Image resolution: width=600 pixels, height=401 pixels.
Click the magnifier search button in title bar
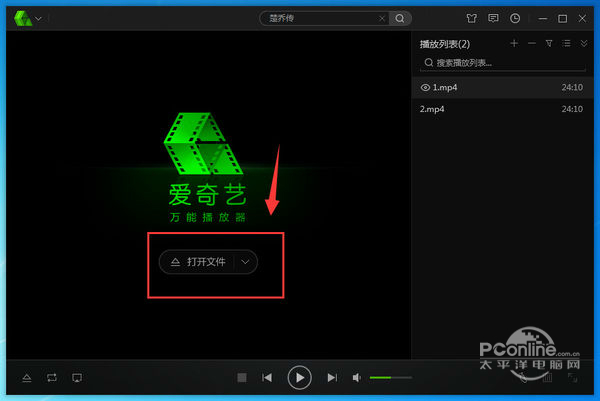[400, 18]
